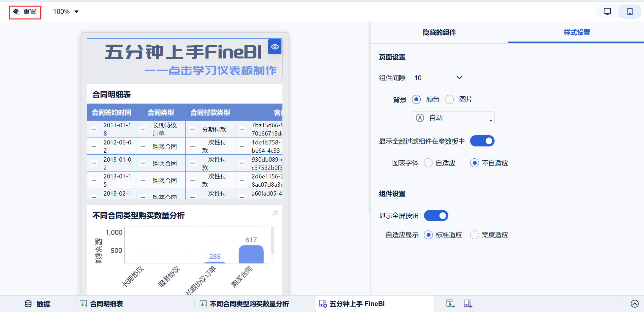This screenshot has width=644, height=312.
Task: Collapse the 2013-01-15 date row
Action: tap(94, 180)
